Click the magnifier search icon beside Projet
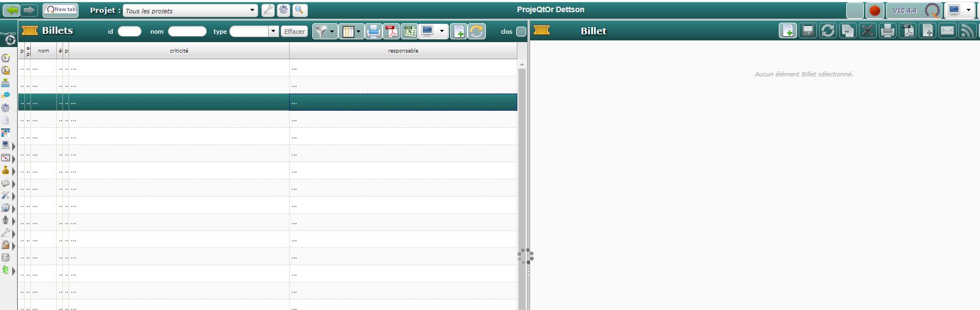The image size is (980, 310). pos(300,10)
